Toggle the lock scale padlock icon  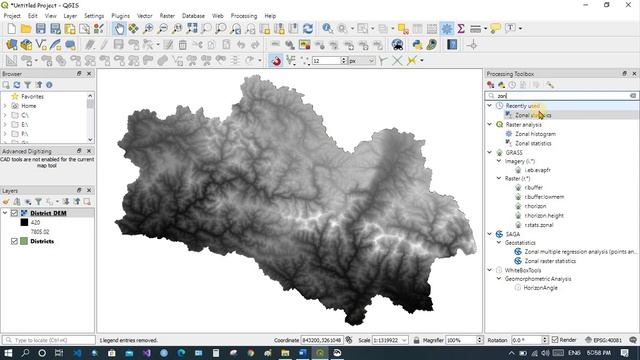(416, 340)
